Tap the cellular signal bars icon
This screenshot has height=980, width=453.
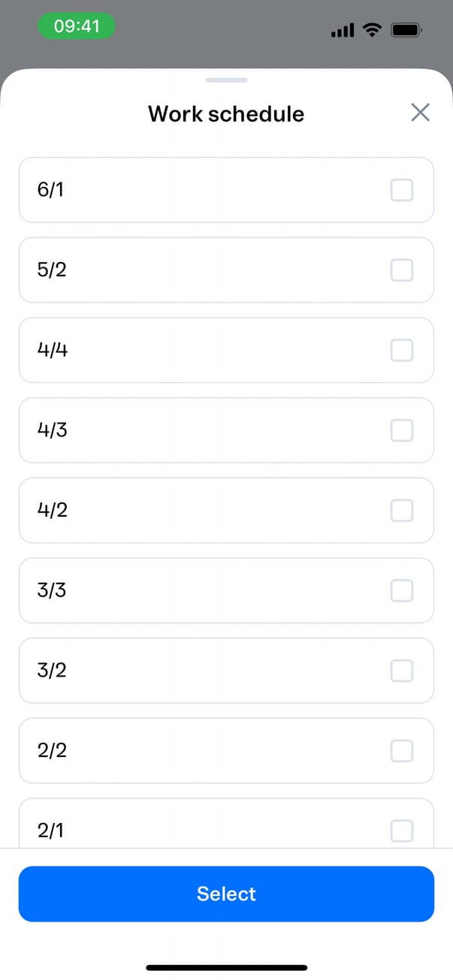(x=342, y=31)
